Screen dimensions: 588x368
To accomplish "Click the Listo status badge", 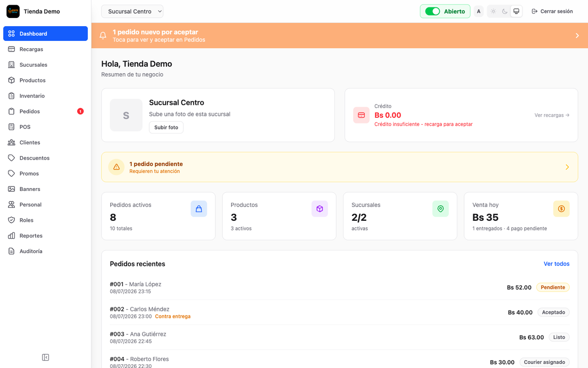I will tap(559, 337).
